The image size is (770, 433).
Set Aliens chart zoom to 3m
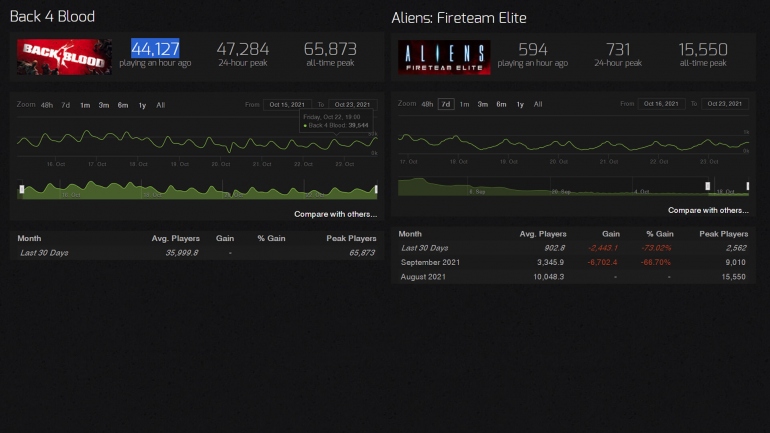pos(483,104)
